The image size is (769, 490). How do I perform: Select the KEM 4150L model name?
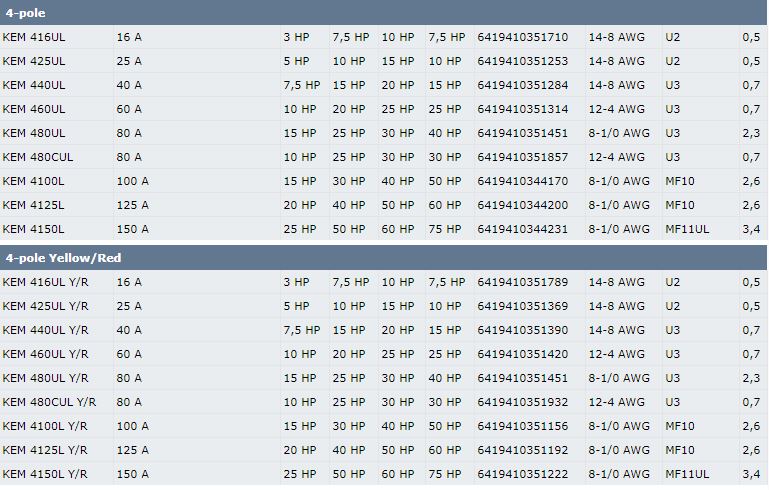[x=33, y=230]
